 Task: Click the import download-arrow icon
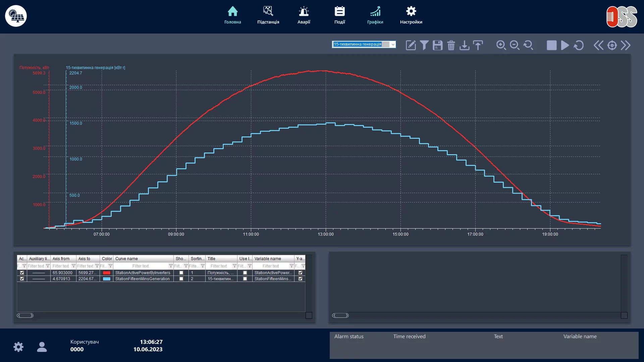(465, 45)
